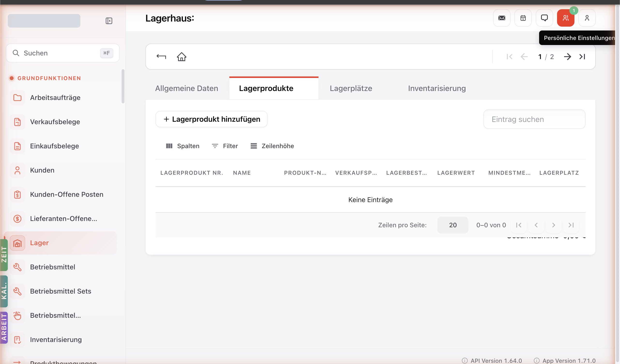Open the red users icon with badge

[566, 18]
